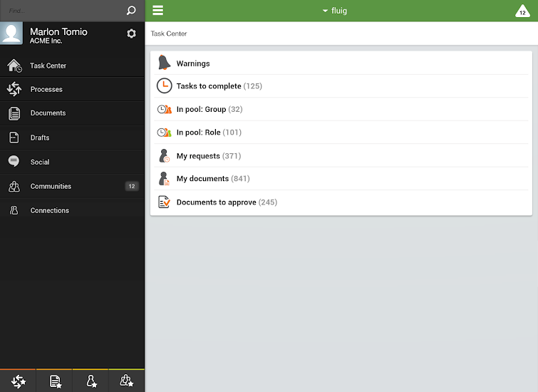Open the In pool: Group tasks
538x392 pixels.
pyautogui.click(x=209, y=109)
